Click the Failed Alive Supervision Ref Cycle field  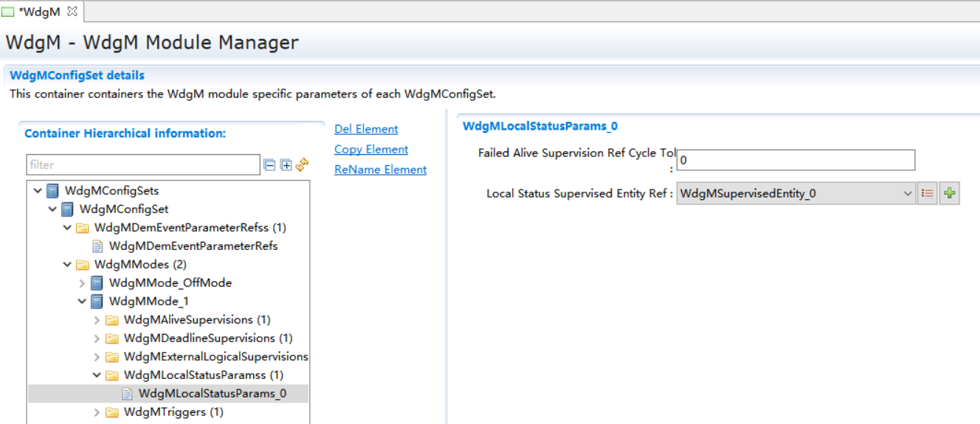click(796, 160)
